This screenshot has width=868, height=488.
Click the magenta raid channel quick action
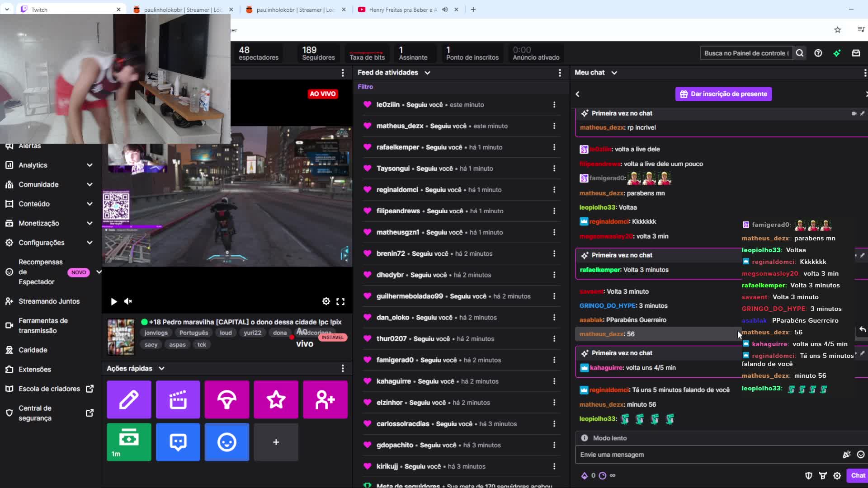click(227, 399)
